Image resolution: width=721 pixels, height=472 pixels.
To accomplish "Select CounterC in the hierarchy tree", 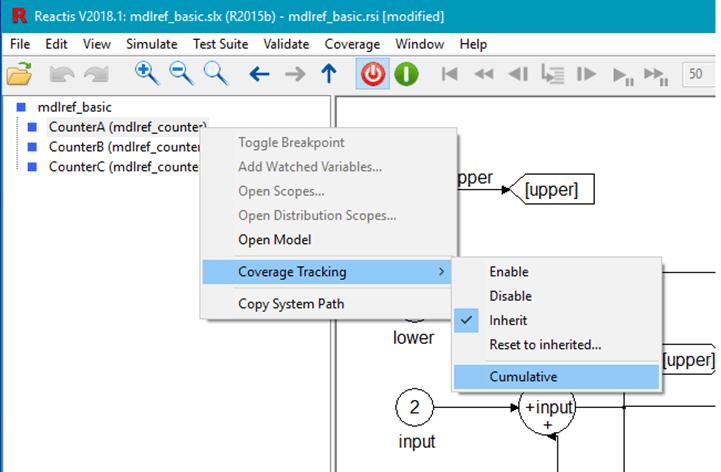I will pos(123,167).
